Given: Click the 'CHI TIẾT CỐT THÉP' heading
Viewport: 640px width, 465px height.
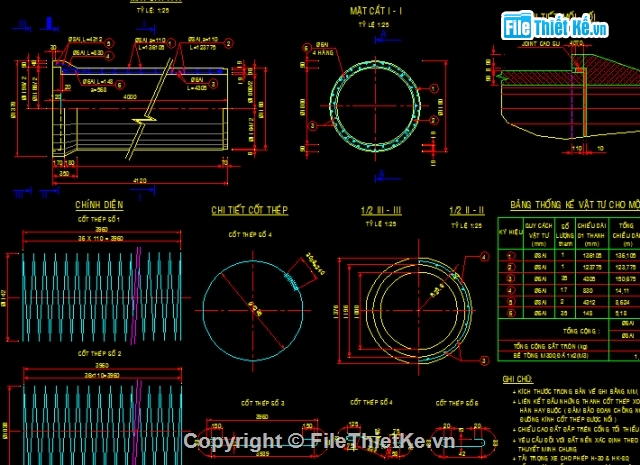Looking at the screenshot, I should (x=250, y=210).
